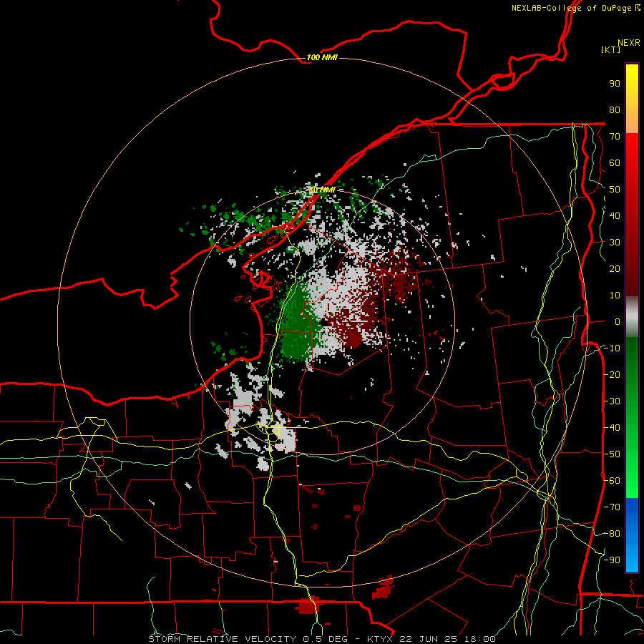644x644 pixels.
Task: Click the positive 10 knot scale label
Action: pyautogui.click(x=615, y=296)
